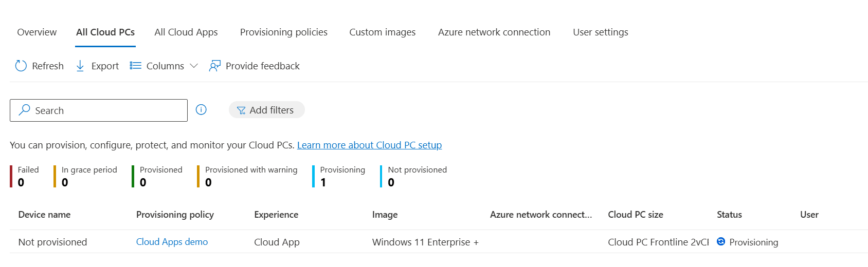
Task: Click the search info circle icon
Action: (x=201, y=110)
